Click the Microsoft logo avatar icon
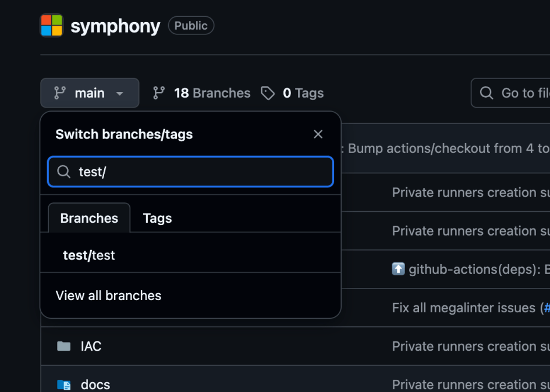 coord(51,26)
